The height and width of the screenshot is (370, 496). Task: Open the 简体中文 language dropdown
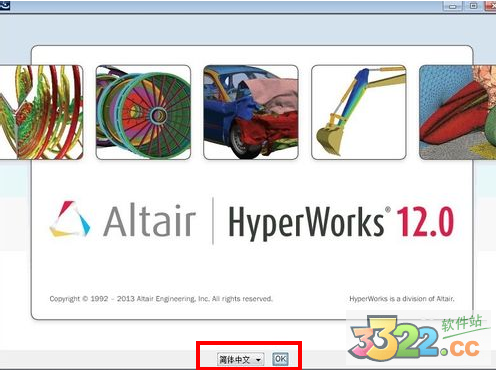(240, 359)
